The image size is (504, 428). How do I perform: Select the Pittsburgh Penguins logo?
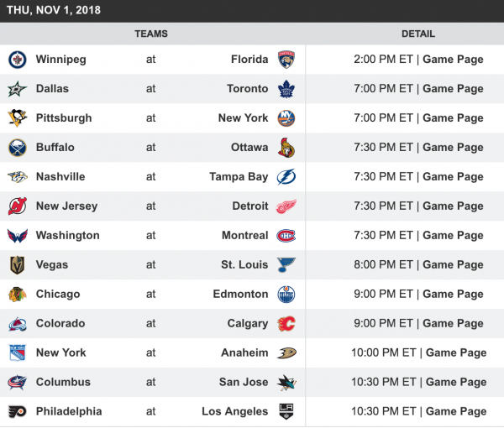18,118
